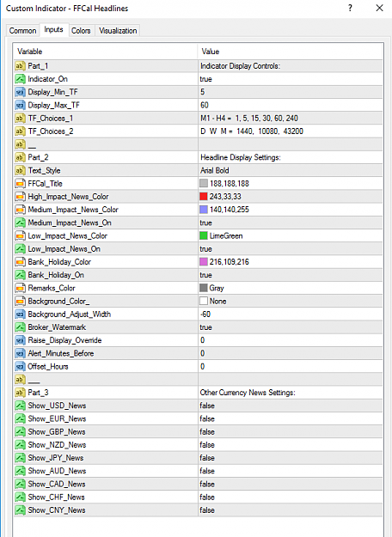
Task: Click the color icon beside FFCal_Title
Action: (21, 184)
